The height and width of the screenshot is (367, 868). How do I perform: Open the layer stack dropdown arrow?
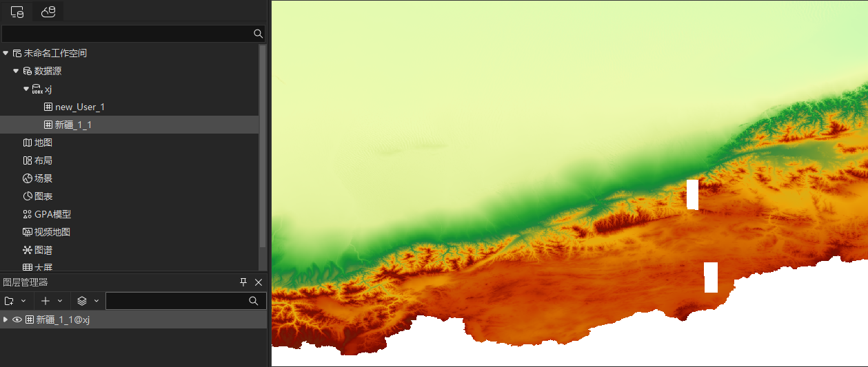(x=97, y=301)
